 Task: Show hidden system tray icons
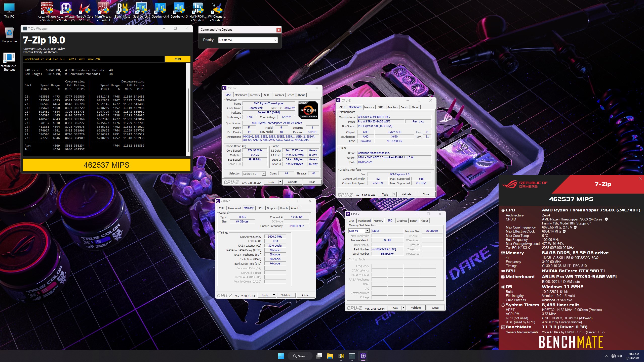click(x=606, y=356)
